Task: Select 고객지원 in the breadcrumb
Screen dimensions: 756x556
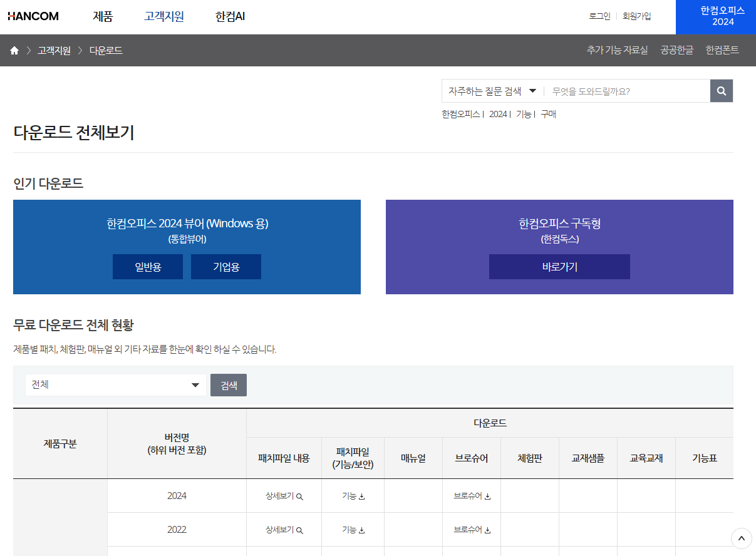Action: point(54,51)
